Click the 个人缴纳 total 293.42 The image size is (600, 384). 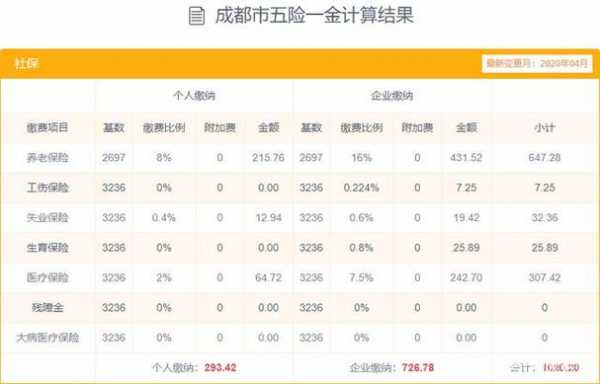pyautogui.click(x=220, y=368)
